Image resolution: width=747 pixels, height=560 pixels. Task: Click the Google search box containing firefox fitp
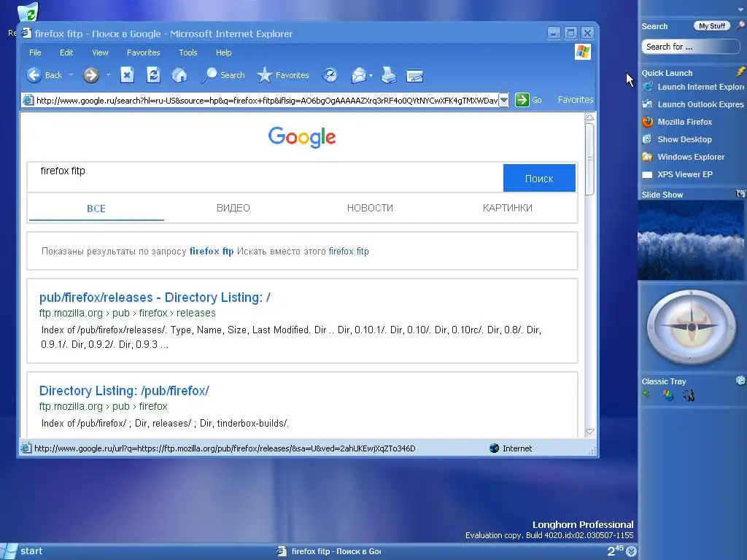[266, 177]
